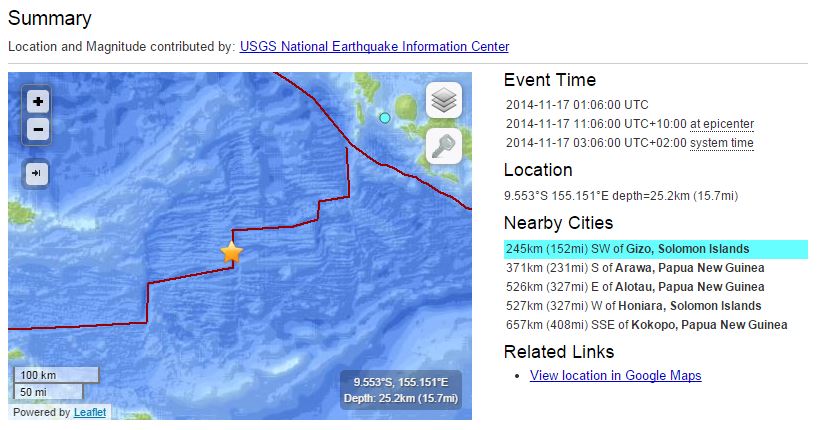Click the 100 km map scale bar
Screen dimensions: 826x430
(x=55, y=375)
